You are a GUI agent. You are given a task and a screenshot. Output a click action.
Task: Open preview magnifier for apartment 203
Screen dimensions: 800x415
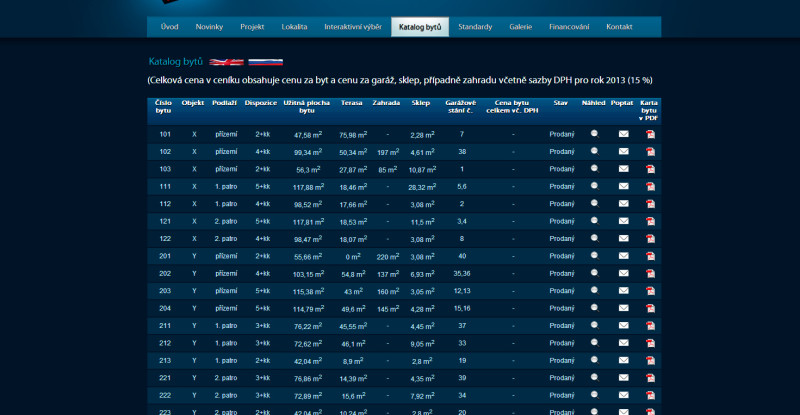tap(594, 290)
